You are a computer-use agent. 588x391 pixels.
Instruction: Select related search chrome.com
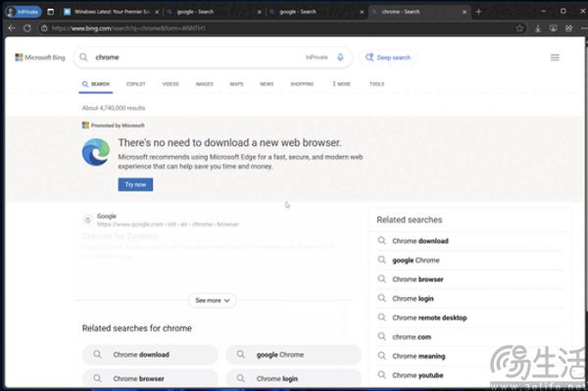(412, 337)
